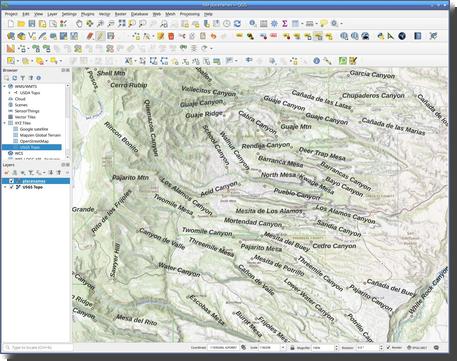Toggle the Render checkbox in status bar
The height and width of the screenshot is (361, 457).
tap(389, 348)
